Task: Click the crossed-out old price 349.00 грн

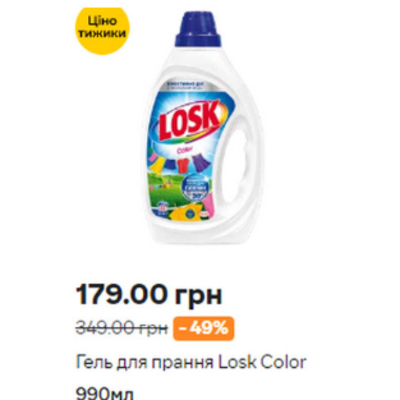Action: tap(122, 329)
